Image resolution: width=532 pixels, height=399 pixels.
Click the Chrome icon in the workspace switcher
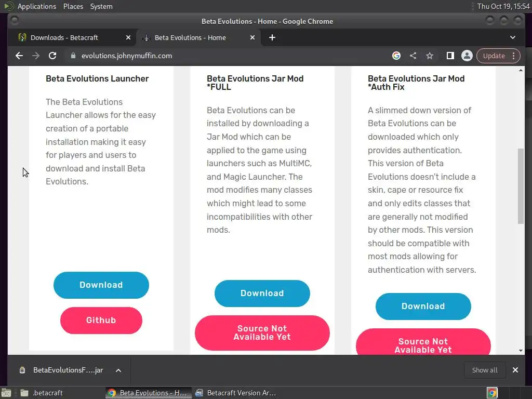pyautogui.click(x=492, y=393)
